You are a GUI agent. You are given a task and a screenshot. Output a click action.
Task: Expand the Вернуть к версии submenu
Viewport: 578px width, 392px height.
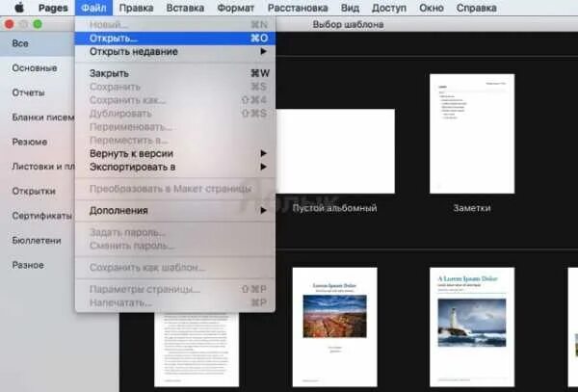(x=175, y=153)
